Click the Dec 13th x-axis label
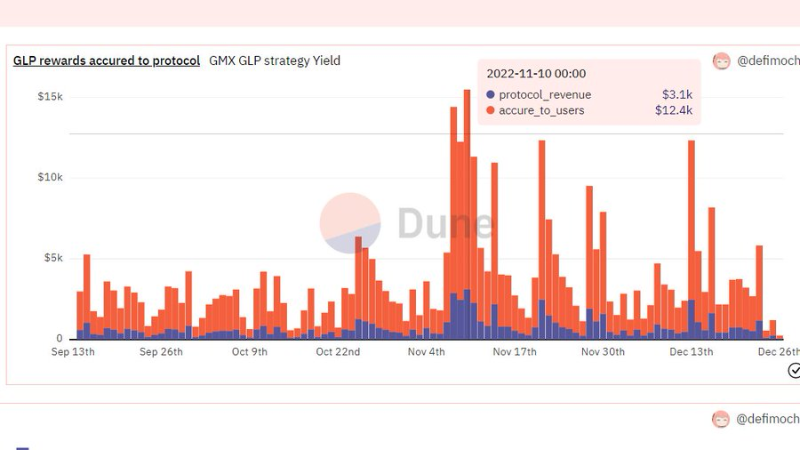The image size is (800, 450). tap(691, 352)
